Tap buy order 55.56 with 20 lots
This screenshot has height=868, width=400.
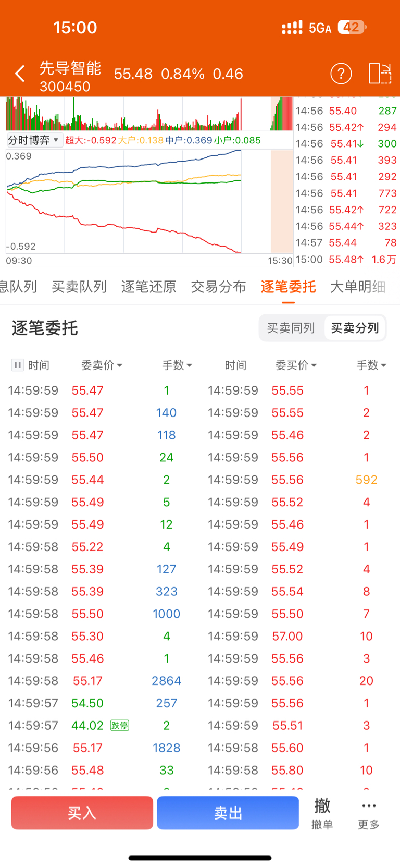point(301,680)
